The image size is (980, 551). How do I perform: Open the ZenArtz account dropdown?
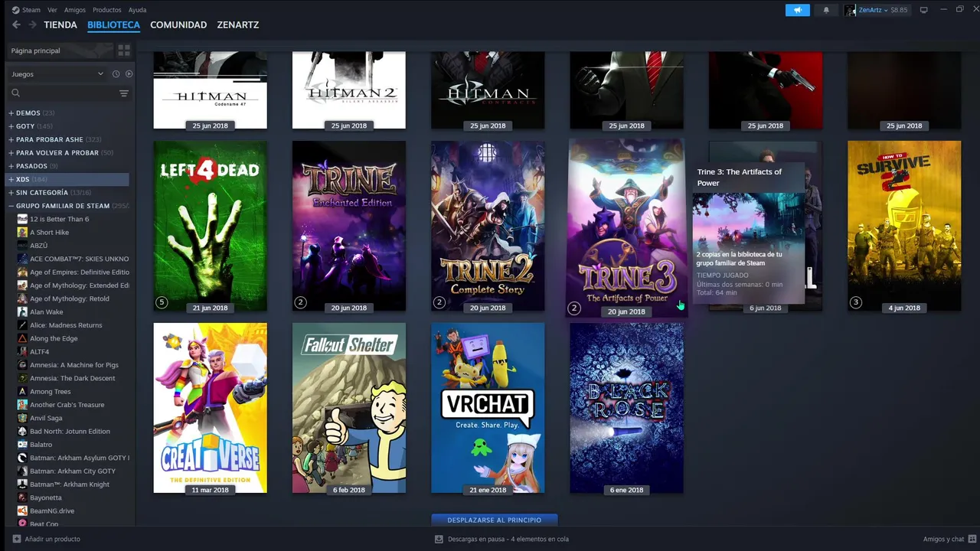[873, 10]
